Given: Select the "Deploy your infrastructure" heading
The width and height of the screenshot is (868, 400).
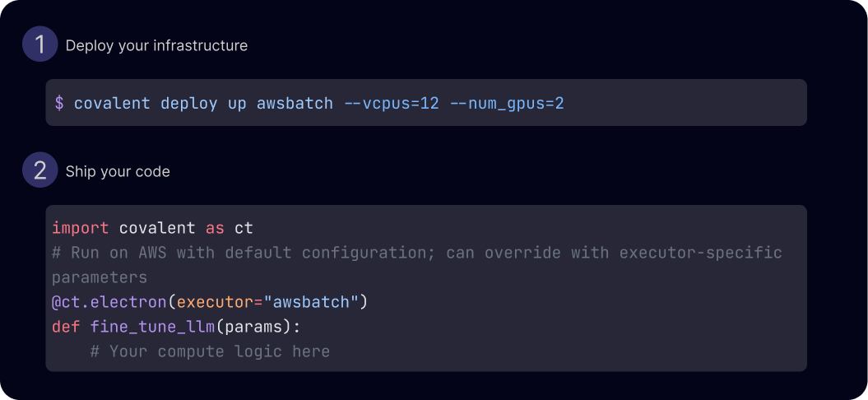Looking at the screenshot, I should click(x=156, y=45).
